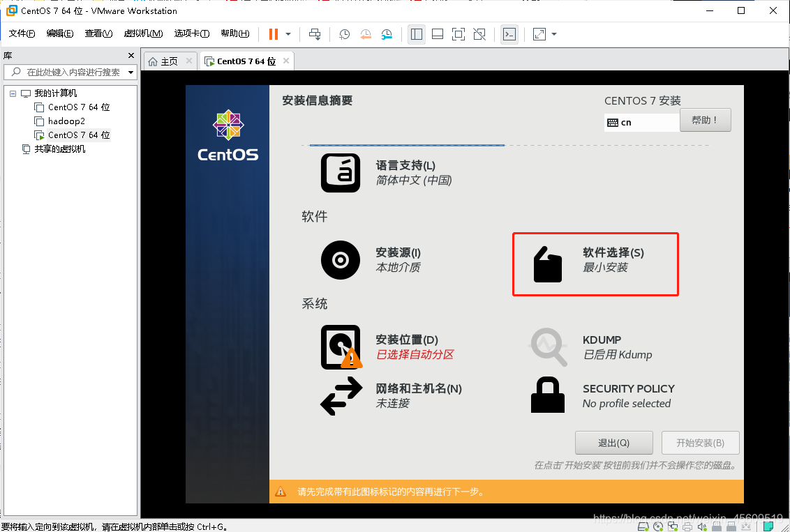Image resolution: width=790 pixels, height=532 pixels.
Task: Click the 最小安装 software selection text
Action: pyautogui.click(x=605, y=267)
